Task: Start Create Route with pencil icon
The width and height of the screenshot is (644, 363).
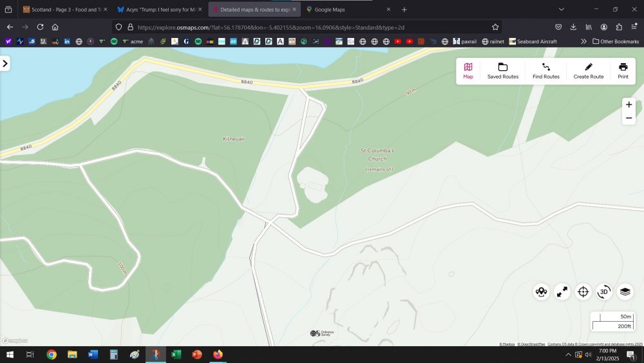Action: pos(588,71)
